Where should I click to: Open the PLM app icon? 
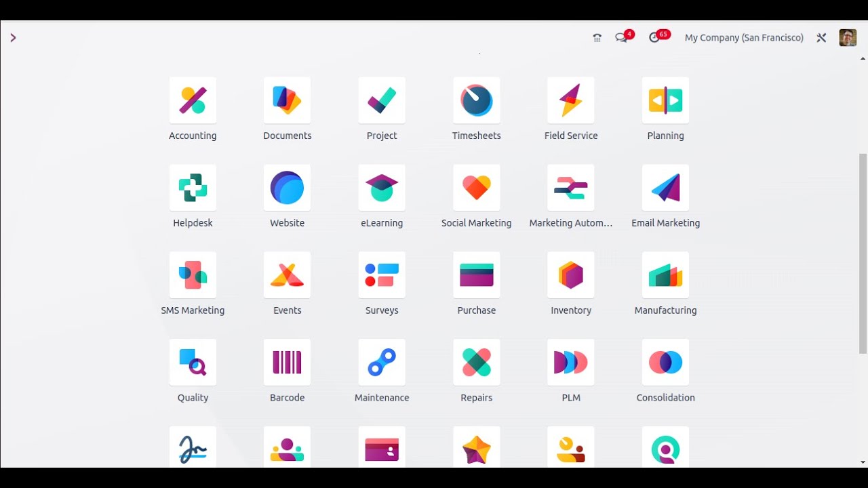(570, 363)
